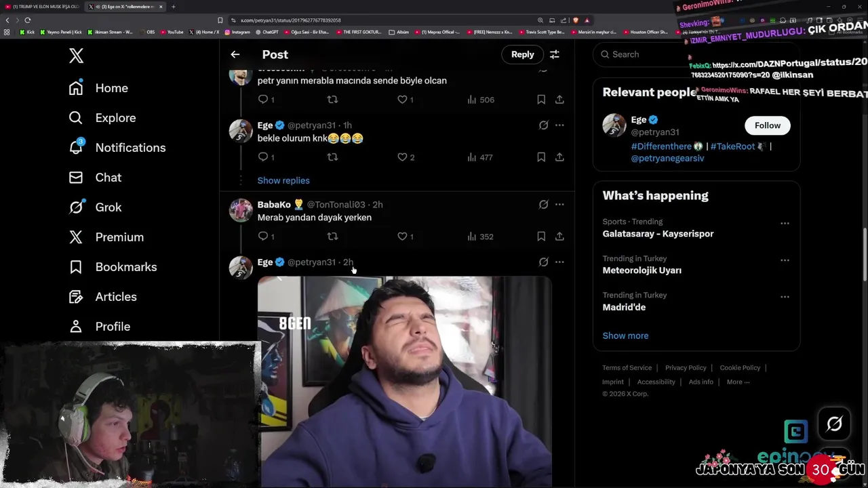View analytics of 506-view comment
Viewport: 868px width, 488px height.
tap(481, 100)
